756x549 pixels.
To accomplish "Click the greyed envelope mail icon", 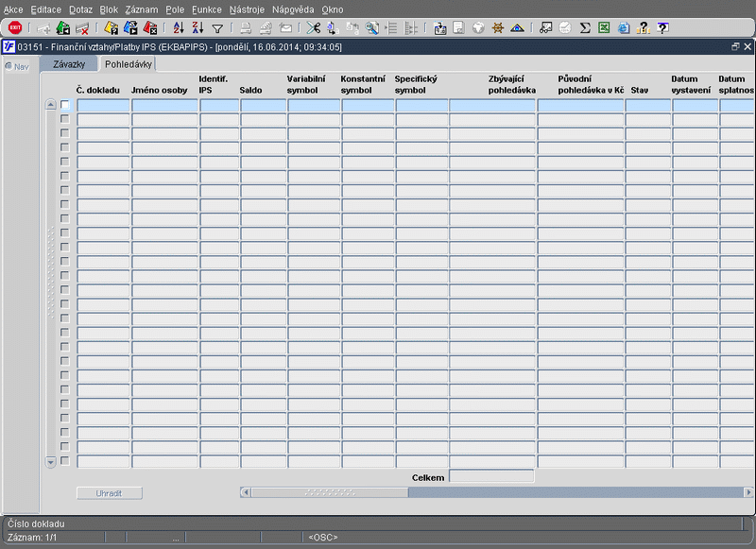I will [285, 28].
